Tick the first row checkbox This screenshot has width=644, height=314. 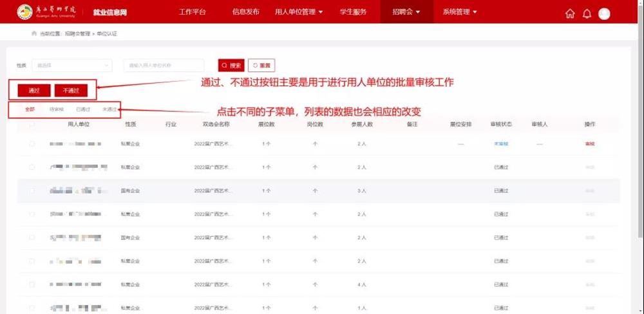pyautogui.click(x=32, y=144)
